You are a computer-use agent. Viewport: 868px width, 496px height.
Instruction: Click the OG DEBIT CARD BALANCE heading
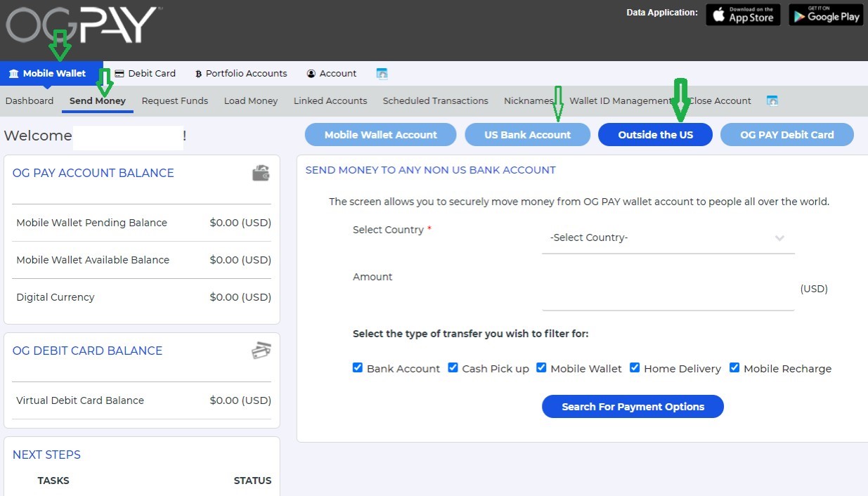88,351
